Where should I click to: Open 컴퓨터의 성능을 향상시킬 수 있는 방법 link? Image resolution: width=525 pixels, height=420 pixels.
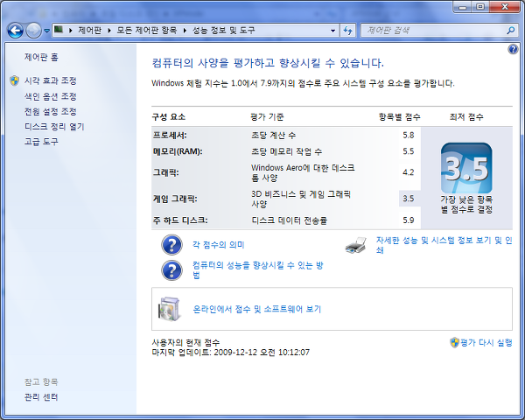(258, 270)
